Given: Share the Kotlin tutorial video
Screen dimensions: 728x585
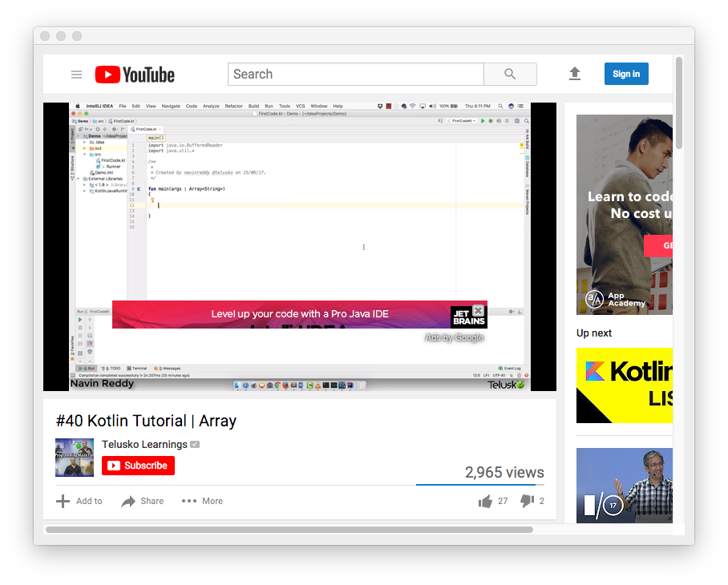Looking at the screenshot, I should [x=142, y=501].
